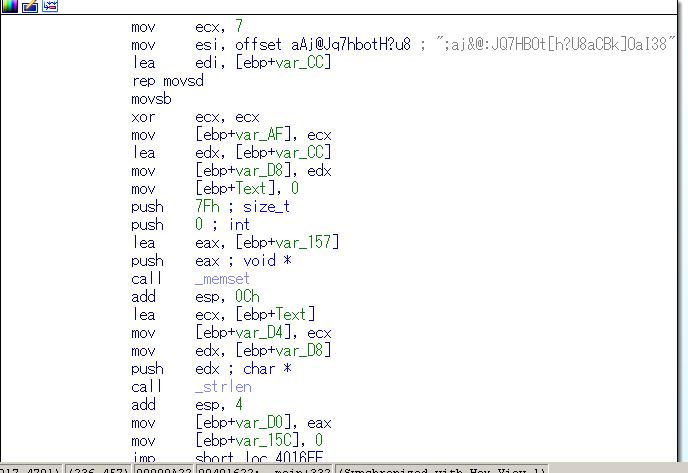Click the pencil edit-node icon
The height and width of the screenshot is (473, 688).
click(x=30, y=6)
